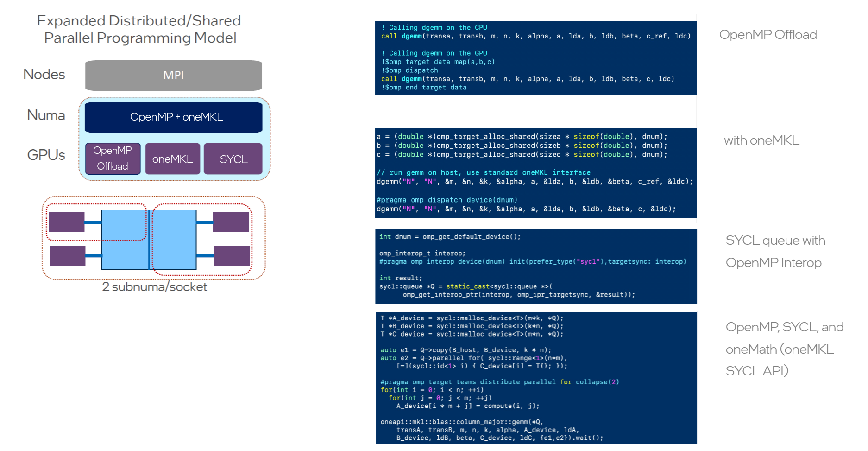Select the bottom-right purple block in socket diagram
Screen dimensions: 868x451
[232, 256]
